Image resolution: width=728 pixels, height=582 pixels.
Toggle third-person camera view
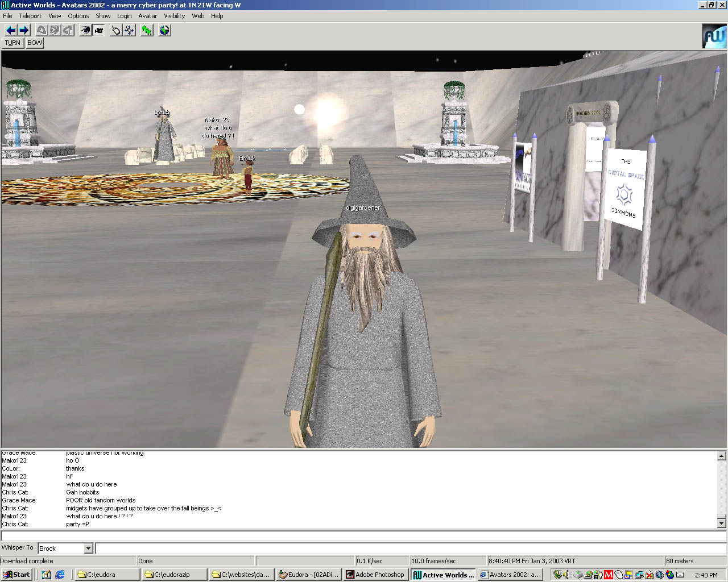coord(99,30)
